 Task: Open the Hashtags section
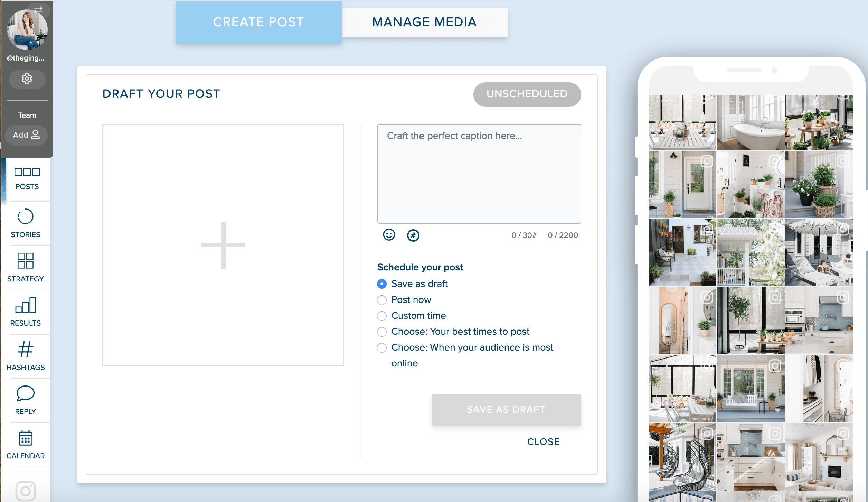[26, 356]
